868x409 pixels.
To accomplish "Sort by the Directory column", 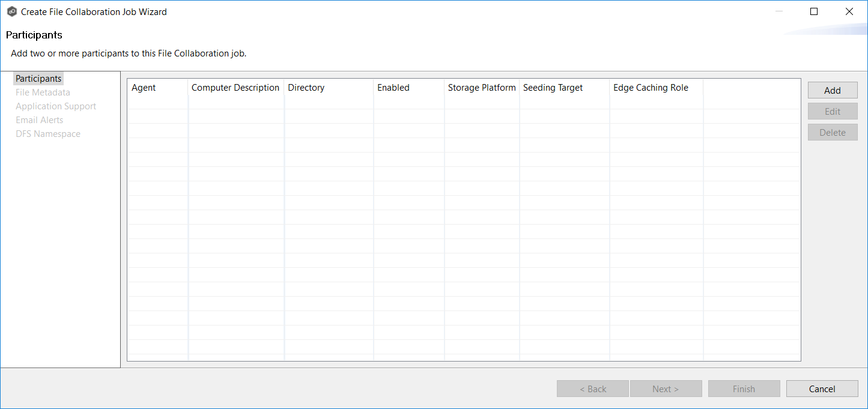I will (x=306, y=88).
